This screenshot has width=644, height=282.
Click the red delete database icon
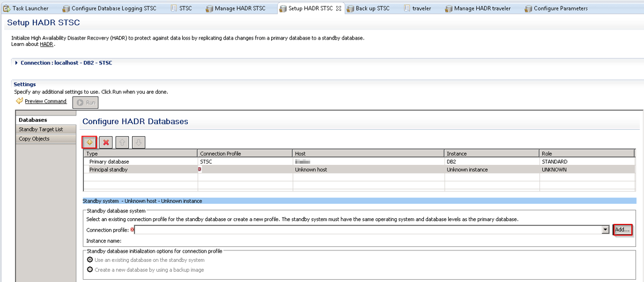coord(106,142)
